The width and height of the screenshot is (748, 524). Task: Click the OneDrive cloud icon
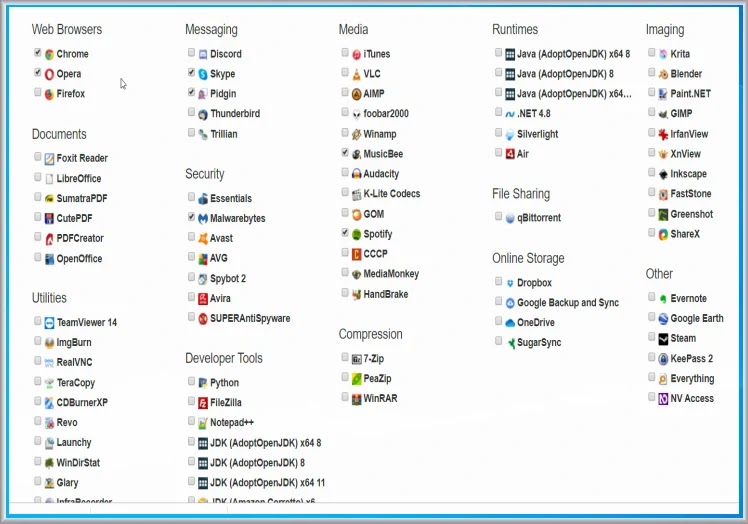coord(510,323)
